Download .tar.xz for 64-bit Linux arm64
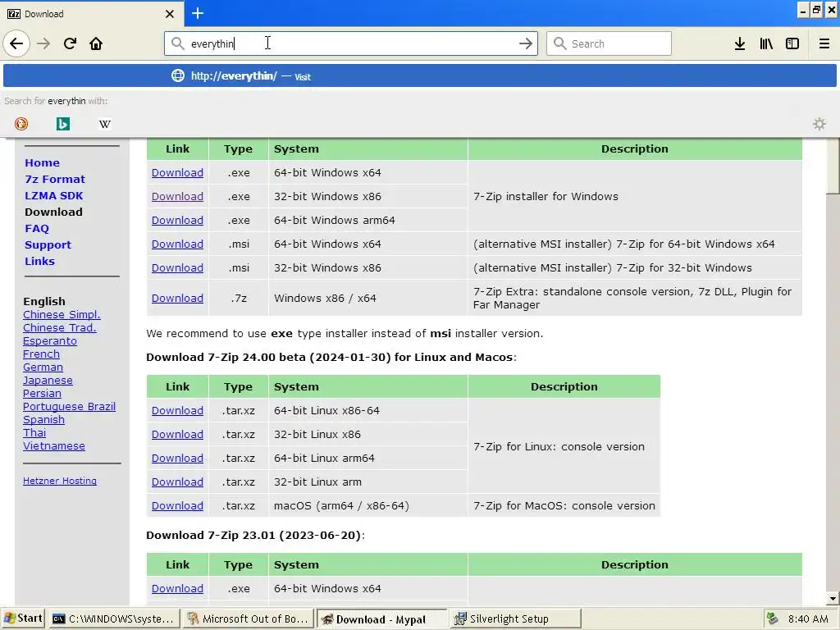Viewport: 840px width, 630px height. (177, 458)
